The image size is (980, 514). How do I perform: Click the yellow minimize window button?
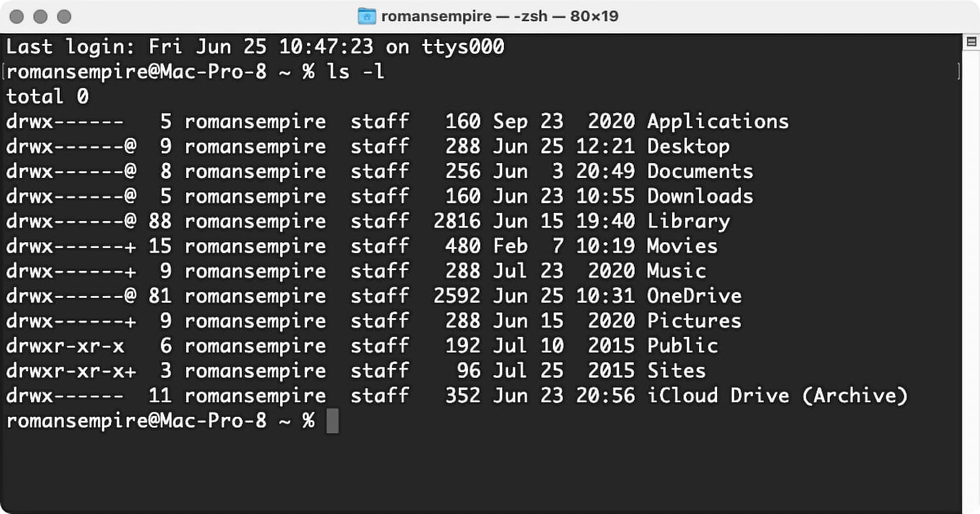[x=41, y=16]
